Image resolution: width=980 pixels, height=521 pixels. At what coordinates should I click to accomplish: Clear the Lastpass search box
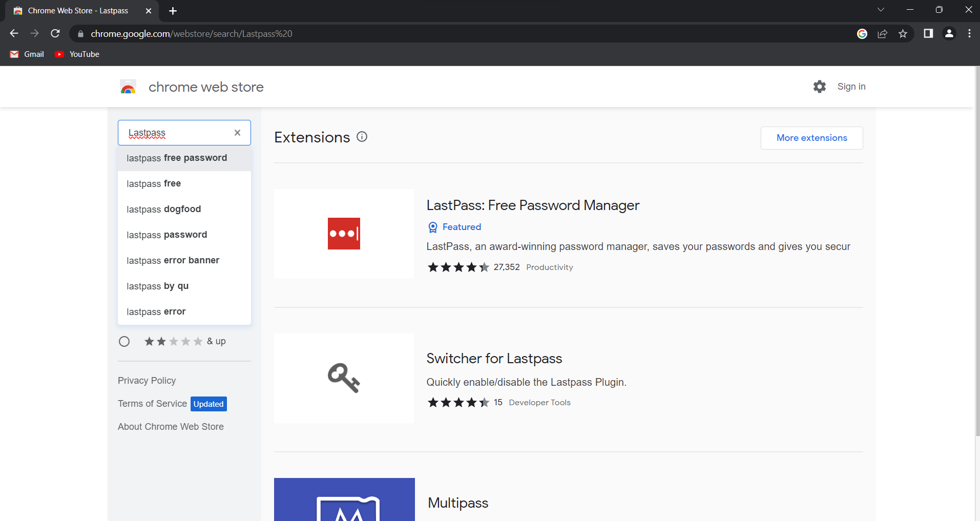(237, 132)
